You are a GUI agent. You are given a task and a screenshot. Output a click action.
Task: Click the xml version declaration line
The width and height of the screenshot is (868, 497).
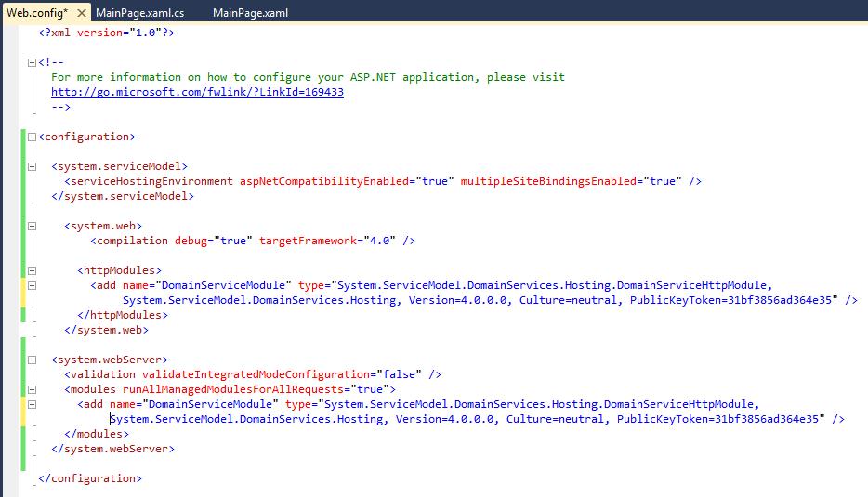click(x=106, y=33)
